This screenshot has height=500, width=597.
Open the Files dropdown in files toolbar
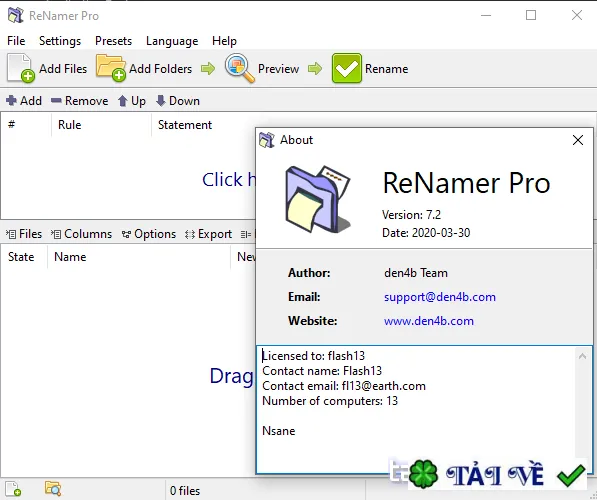pyautogui.click(x=24, y=234)
